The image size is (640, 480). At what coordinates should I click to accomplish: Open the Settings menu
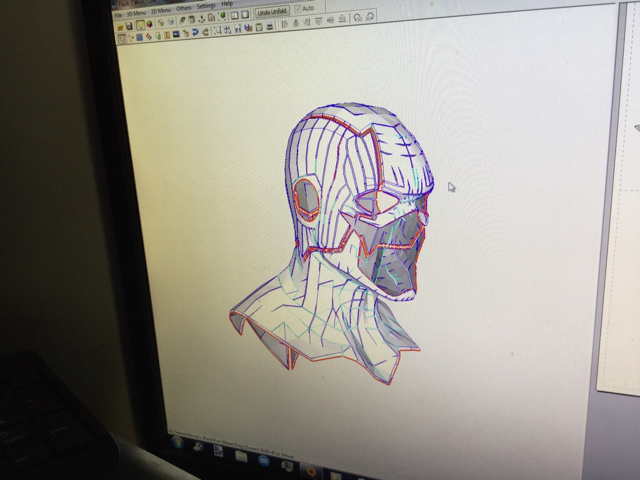[206, 6]
